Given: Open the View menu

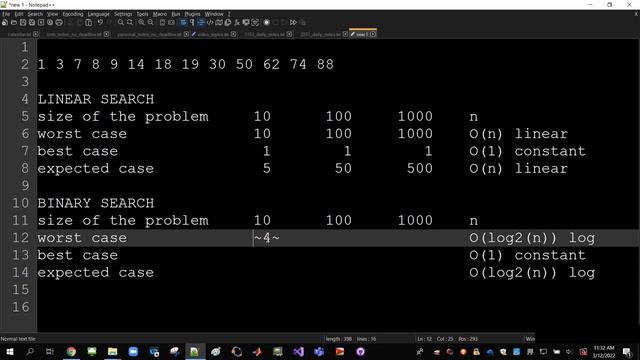Looking at the screenshot, I should (52, 14).
